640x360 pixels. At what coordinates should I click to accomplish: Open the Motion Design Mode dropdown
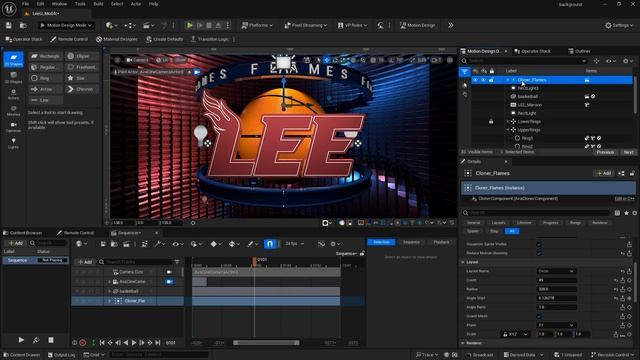point(66,25)
